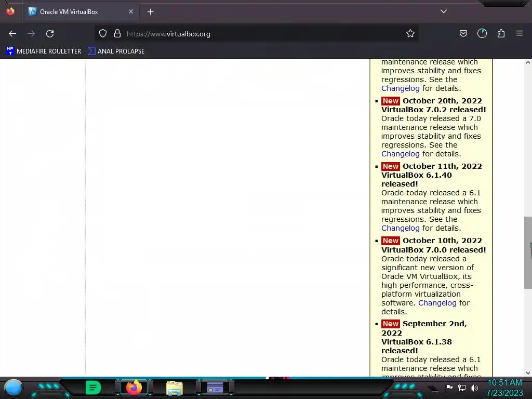
Task: Open Changelog link for VirtualBox 6.1.40
Action: (x=401, y=229)
